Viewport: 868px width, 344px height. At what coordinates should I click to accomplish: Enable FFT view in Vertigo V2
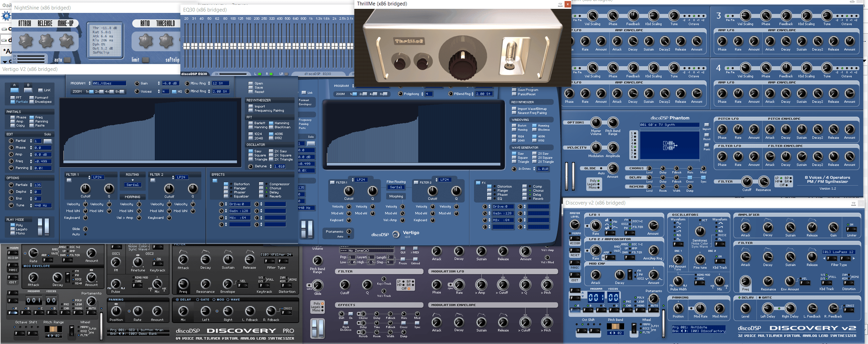tap(13, 98)
